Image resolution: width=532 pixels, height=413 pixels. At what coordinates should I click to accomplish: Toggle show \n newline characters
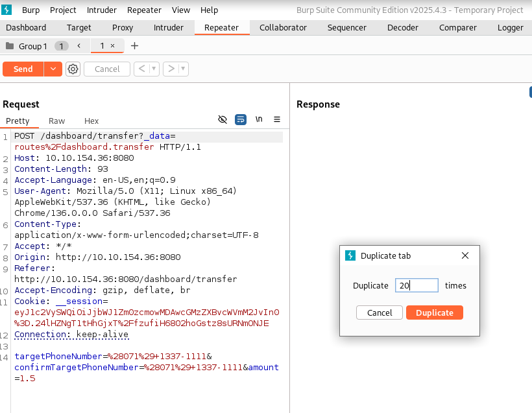tap(259, 119)
